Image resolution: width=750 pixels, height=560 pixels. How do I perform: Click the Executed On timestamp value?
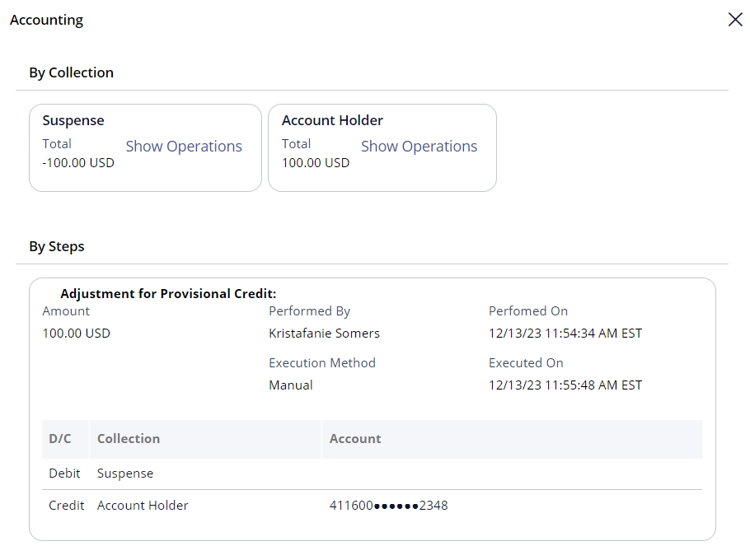(x=565, y=385)
